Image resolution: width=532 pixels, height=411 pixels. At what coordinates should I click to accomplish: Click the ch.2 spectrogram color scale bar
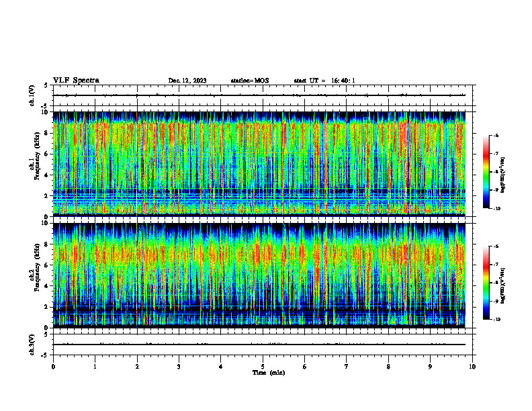point(486,283)
